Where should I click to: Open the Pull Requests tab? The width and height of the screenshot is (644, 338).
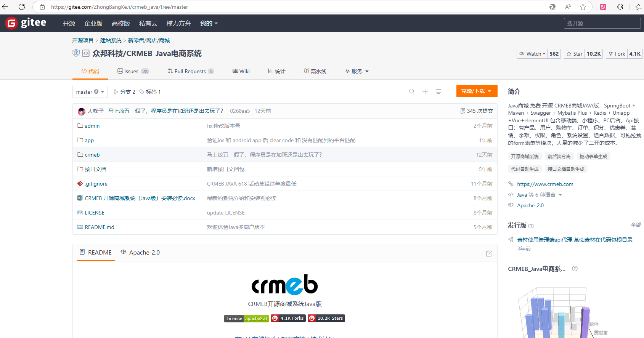pyautogui.click(x=191, y=71)
